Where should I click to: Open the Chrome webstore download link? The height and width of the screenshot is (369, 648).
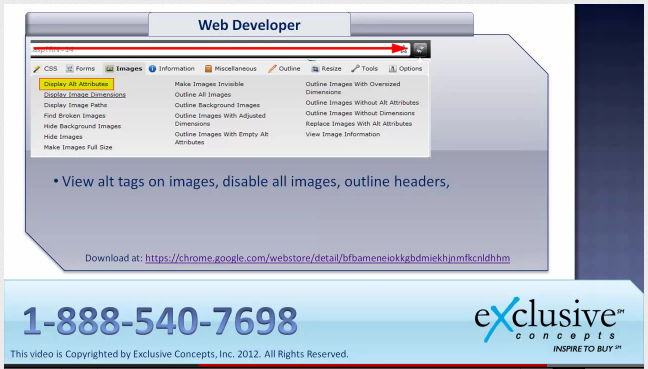(327, 258)
